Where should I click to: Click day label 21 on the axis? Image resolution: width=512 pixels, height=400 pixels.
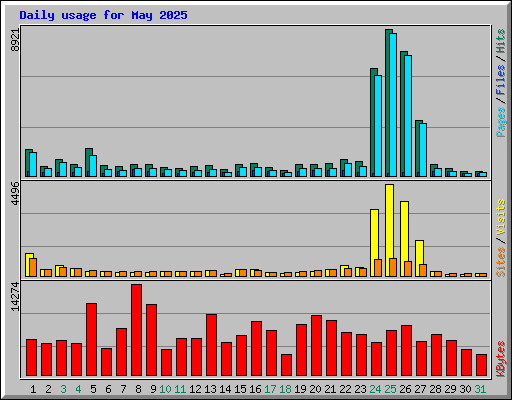(330, 389)
